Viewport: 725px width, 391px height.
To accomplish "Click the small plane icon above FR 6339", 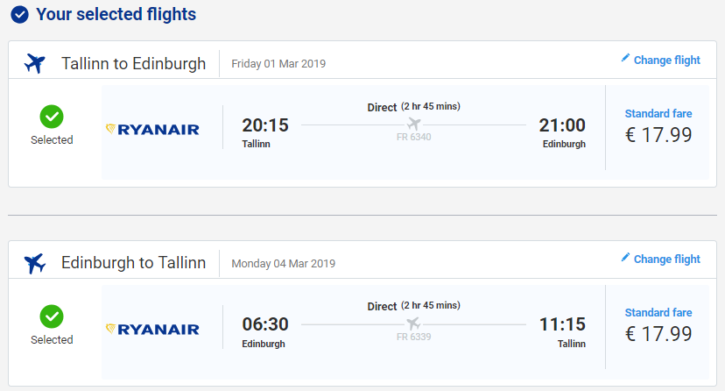I will (x=414, y=324).
